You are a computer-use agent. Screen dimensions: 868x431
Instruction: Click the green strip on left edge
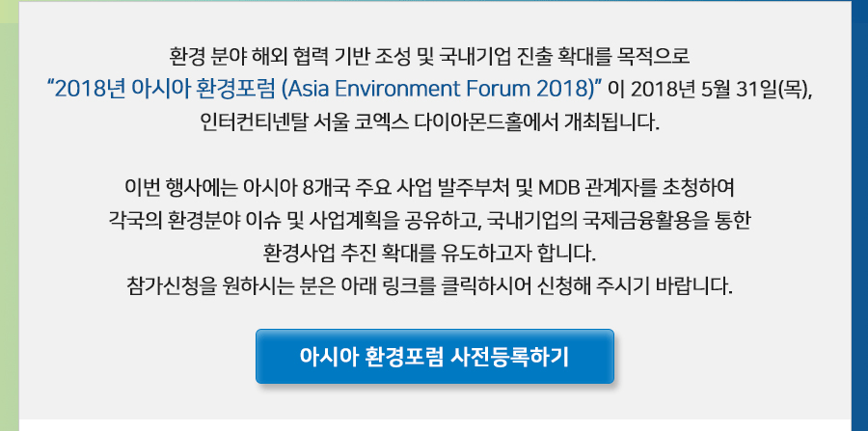pos(10,222)
